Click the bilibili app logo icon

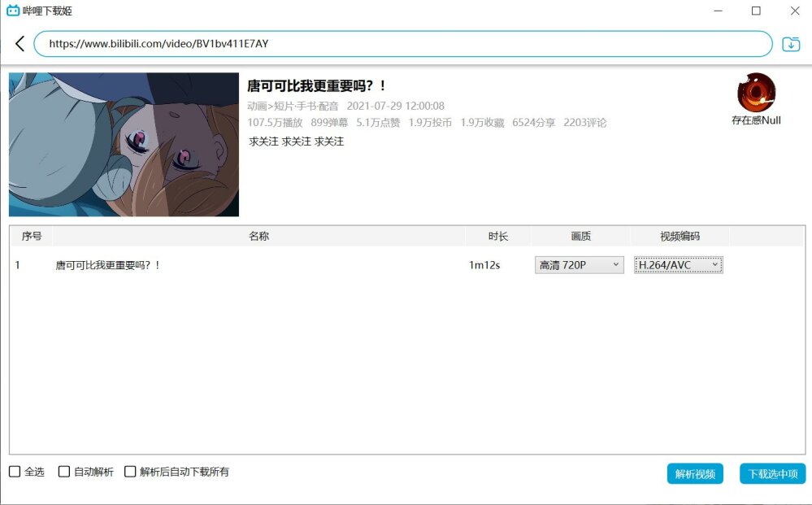13,11
